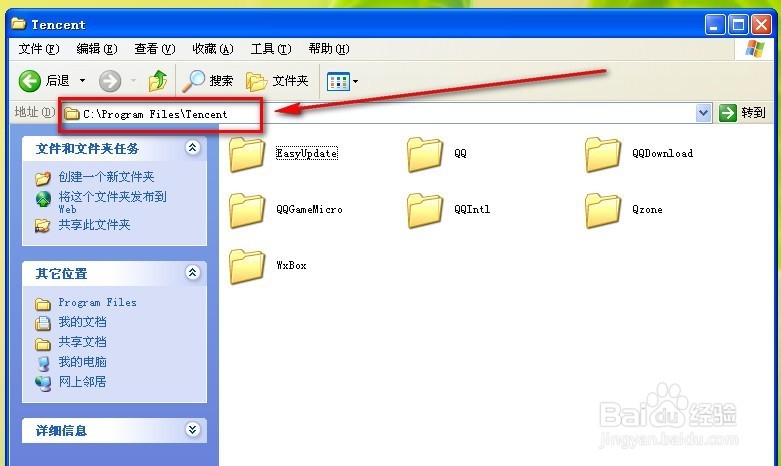Collapse the 其它位置 panel
Viewport: 781px width, 466px height.
pos(193,273)
